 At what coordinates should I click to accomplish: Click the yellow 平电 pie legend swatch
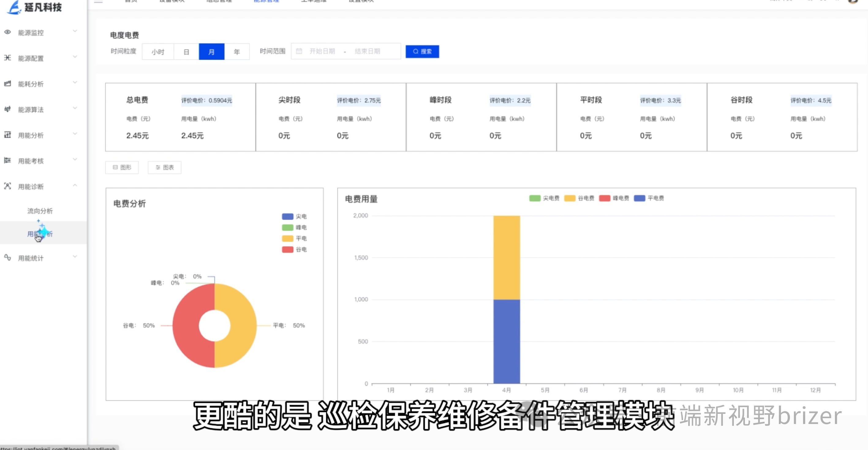(287, 238)
